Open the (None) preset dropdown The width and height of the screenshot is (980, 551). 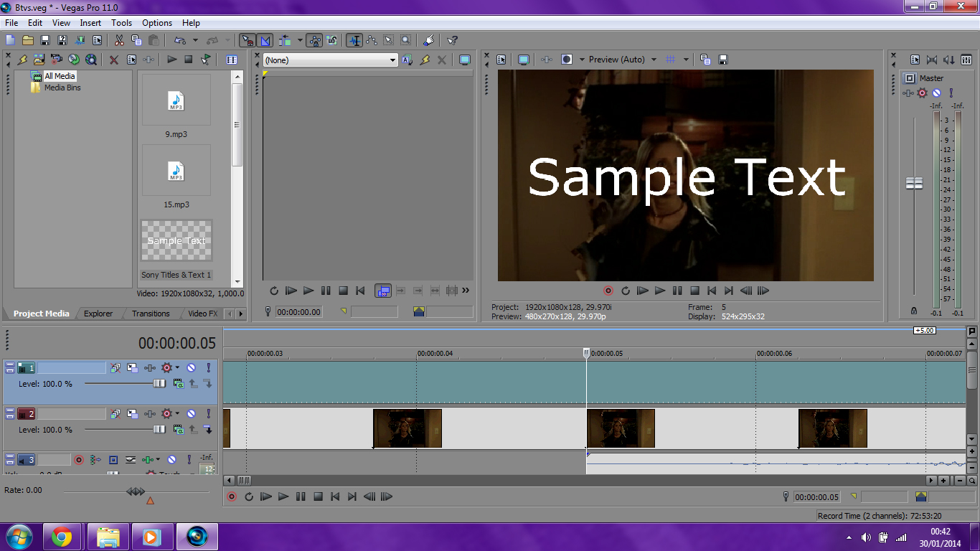click(x=392, y=60)
